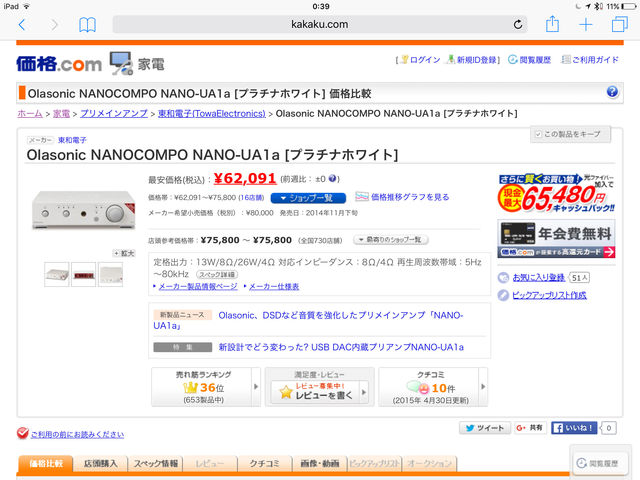This screenshot has width=640, height=480.
Task: Click the ピックアップリスト作成 link
Action: pyautogui.click(x=549, y=295)
